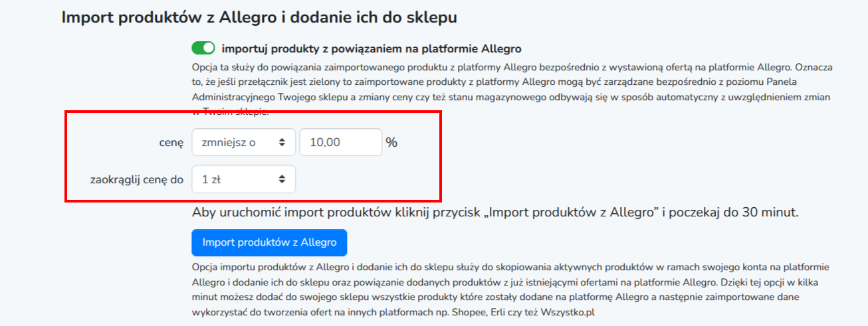The height and width of the screenshot is (326, 868).
Task: Click the "zmniejsz o" text inside the select
Action: [x=229, y=142]
